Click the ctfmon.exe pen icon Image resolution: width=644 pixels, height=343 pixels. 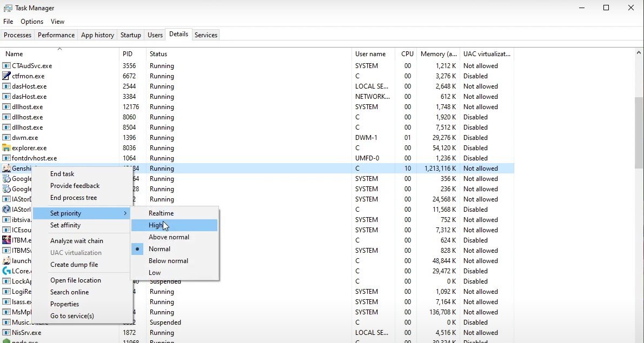[x=6, y=76]
